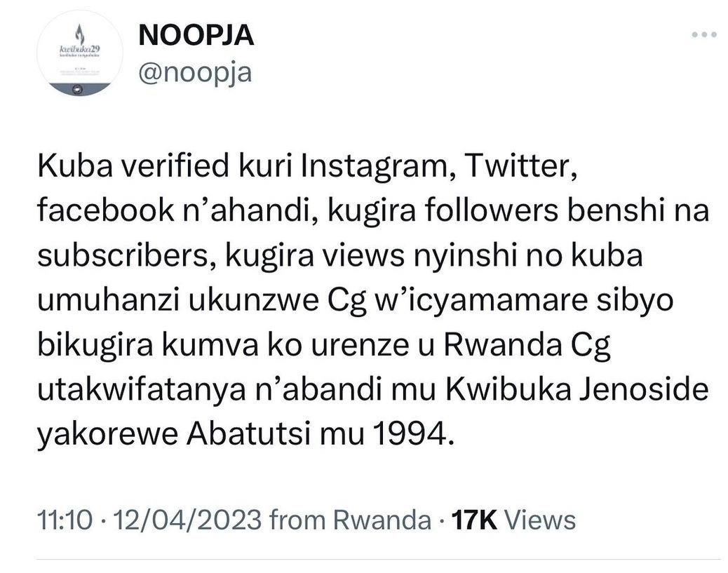Viewport: 728px width, 573px height.
Task: Open the 17K Views analytics count
Action: [513, 520]
